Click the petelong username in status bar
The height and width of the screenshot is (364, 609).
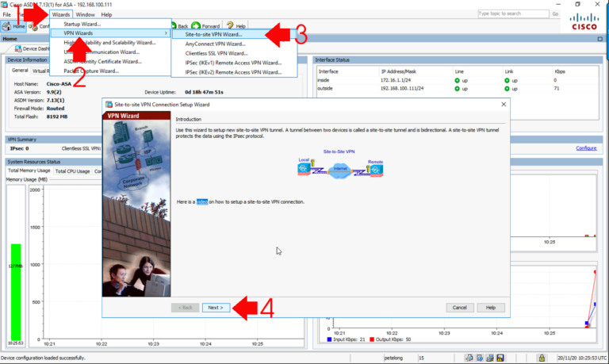click(x=393, y=358)
